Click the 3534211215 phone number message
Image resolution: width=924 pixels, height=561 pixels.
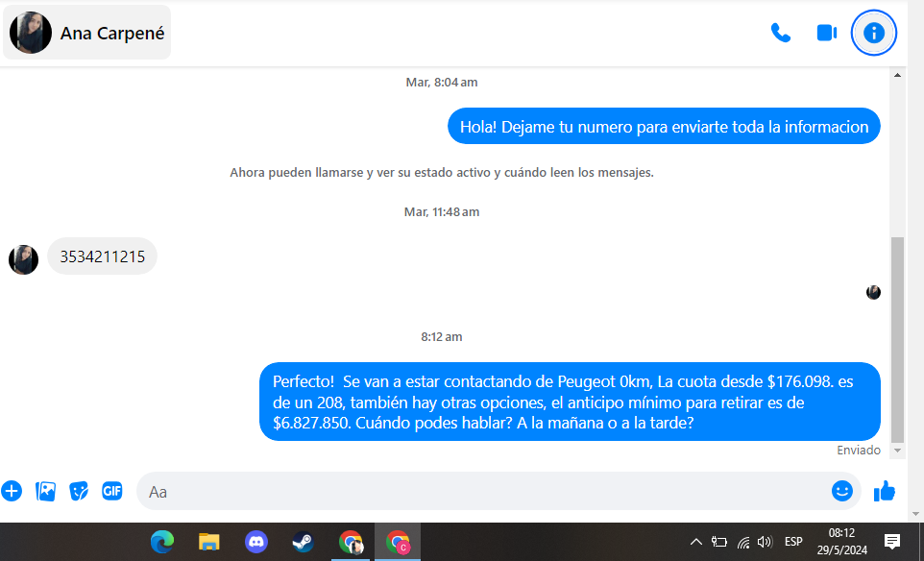point(102,256)
